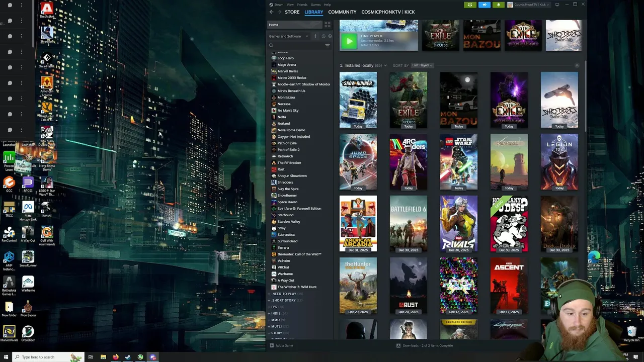Click the sort up-arrow icon in library filter bar

315,36
